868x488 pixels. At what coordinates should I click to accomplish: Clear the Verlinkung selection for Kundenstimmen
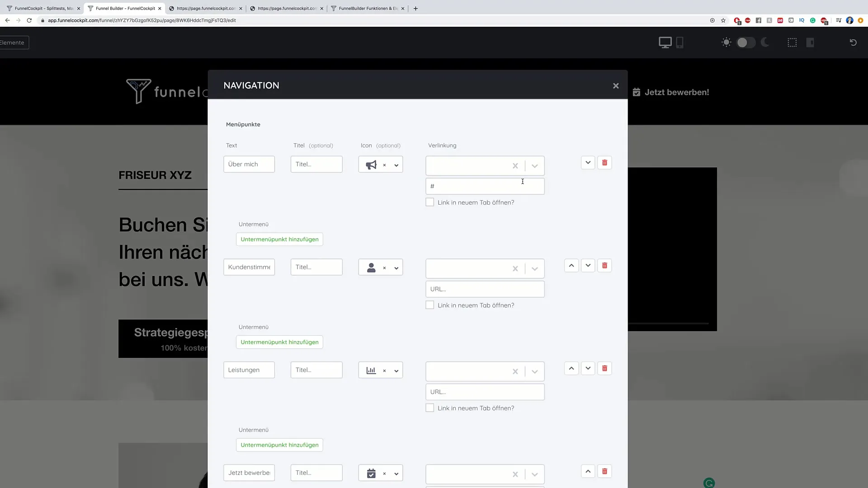pyautogui.click(x=515, y=269)
